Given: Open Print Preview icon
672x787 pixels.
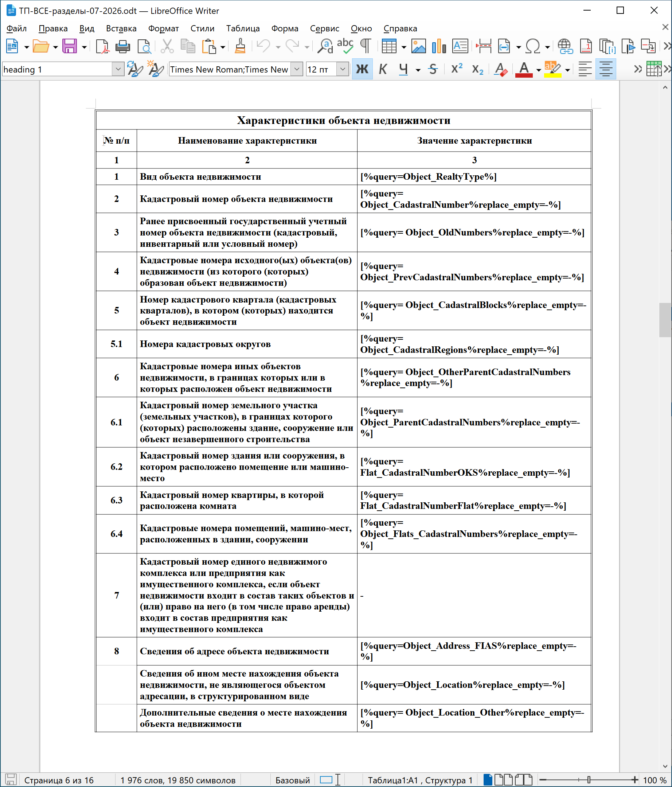Looking at the screenshot, I should point(144,46).
